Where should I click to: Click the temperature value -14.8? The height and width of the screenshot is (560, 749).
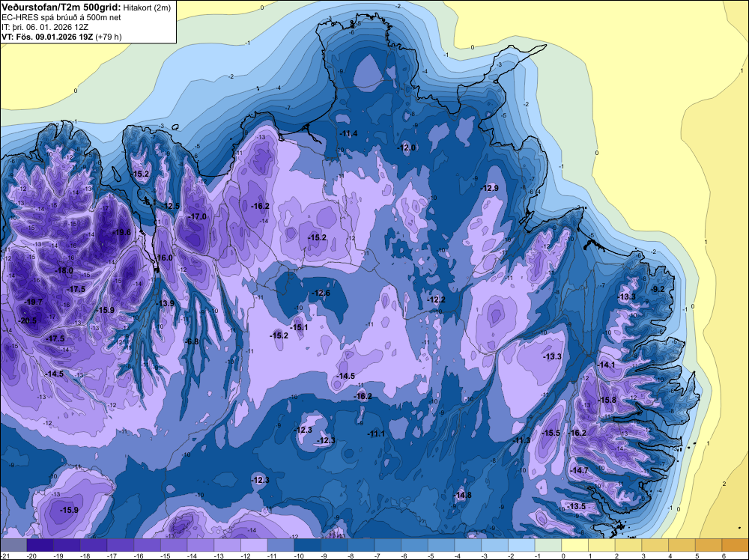[x=462, y=496]
